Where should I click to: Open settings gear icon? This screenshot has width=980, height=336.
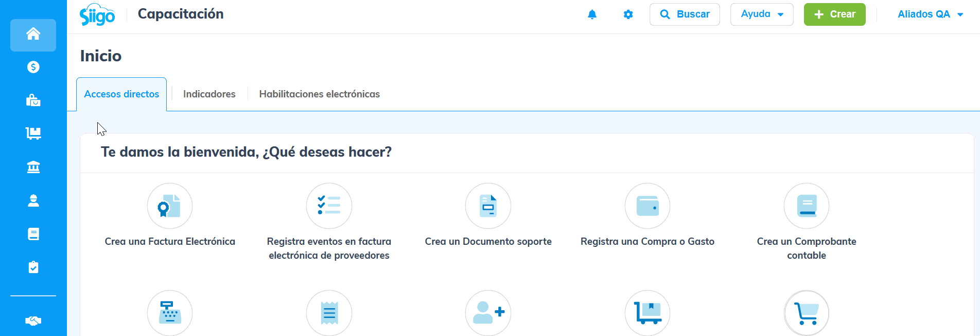click(628, 14)
